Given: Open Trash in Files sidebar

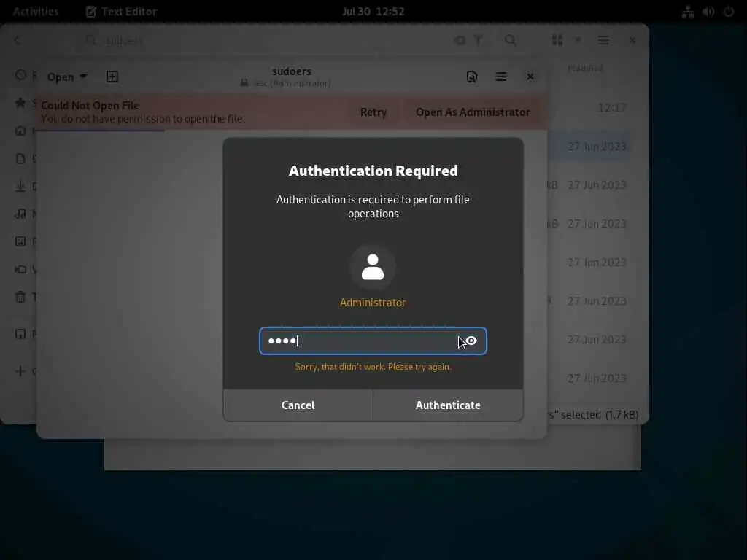Looking at the screenshot, I should point(20,297).
